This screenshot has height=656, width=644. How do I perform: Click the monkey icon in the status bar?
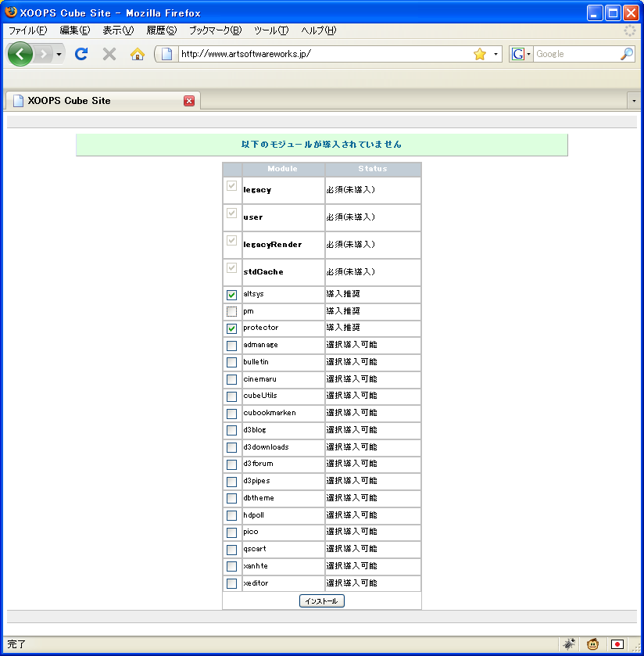coord(593,644)
